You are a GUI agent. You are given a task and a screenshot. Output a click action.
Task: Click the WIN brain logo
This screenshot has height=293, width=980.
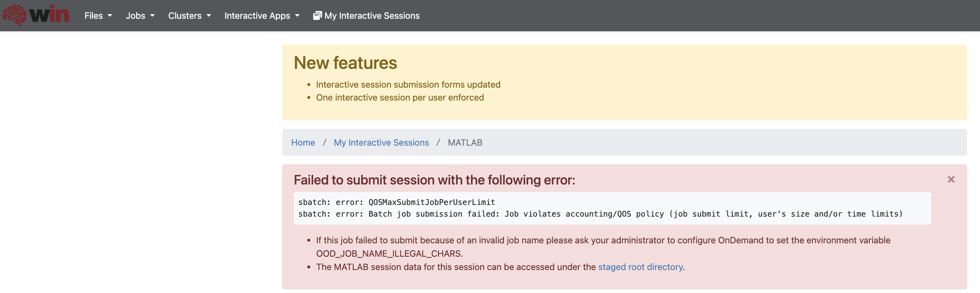coord(36,15)
